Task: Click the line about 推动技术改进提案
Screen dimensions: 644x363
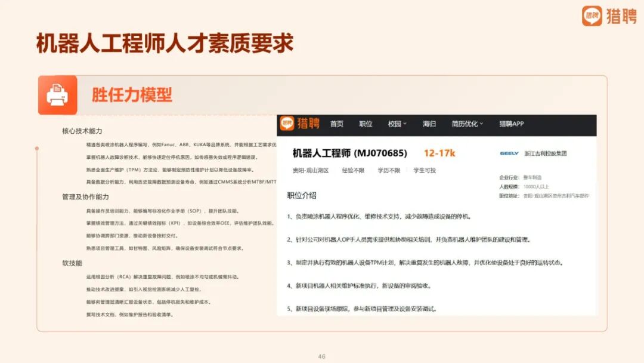Action: (x=144, y=290)
